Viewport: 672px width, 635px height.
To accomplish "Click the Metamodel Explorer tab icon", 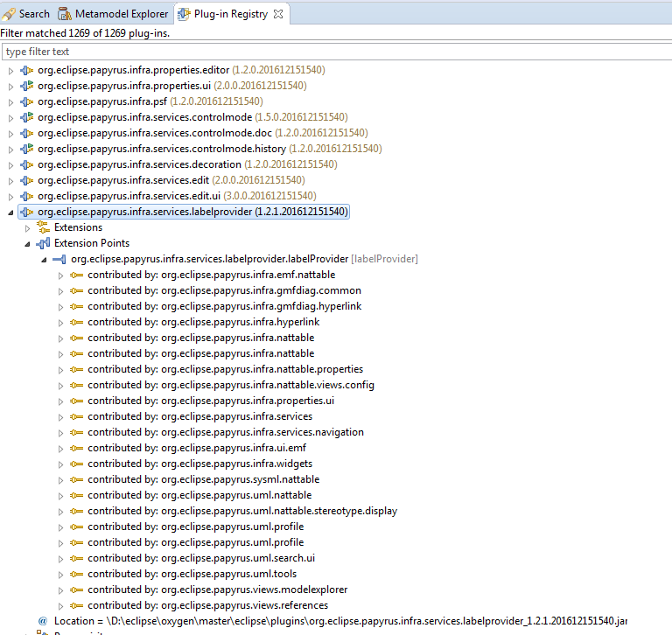I will (x=64, y=14).
